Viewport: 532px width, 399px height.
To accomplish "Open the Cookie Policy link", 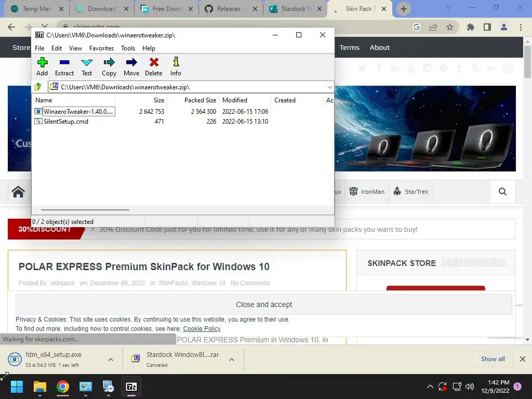I will (202, 329).
